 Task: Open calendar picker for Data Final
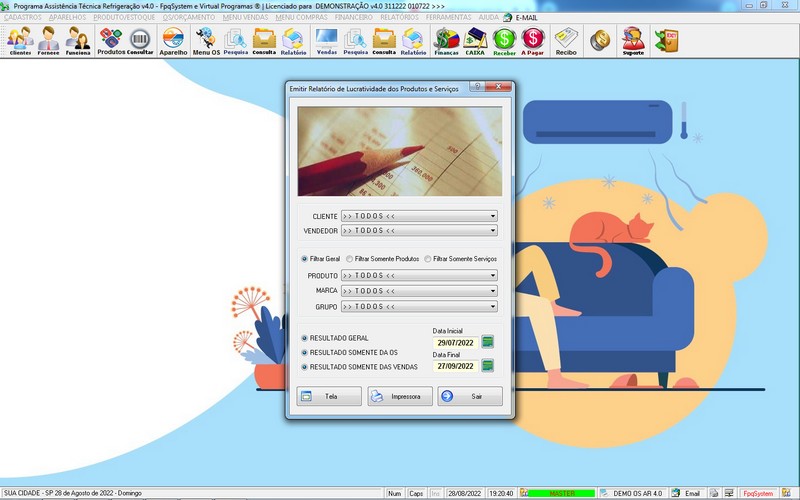(488, 365)
